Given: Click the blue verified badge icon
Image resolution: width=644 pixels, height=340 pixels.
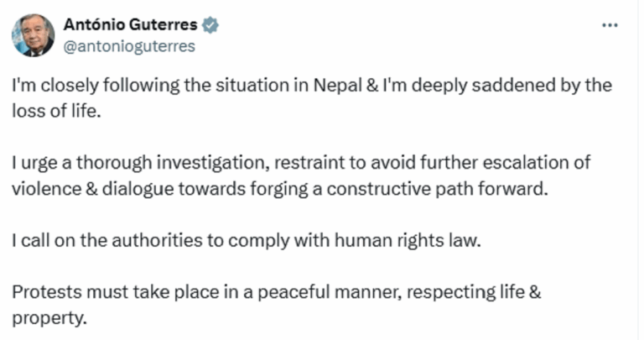Looking at the screenshot, I should 211,26.
